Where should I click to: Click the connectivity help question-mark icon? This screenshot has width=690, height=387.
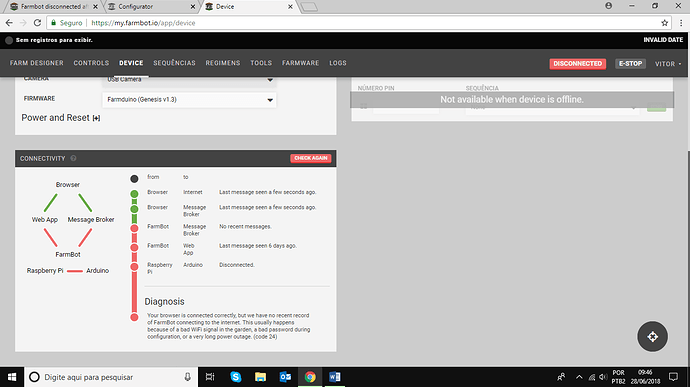73,158
